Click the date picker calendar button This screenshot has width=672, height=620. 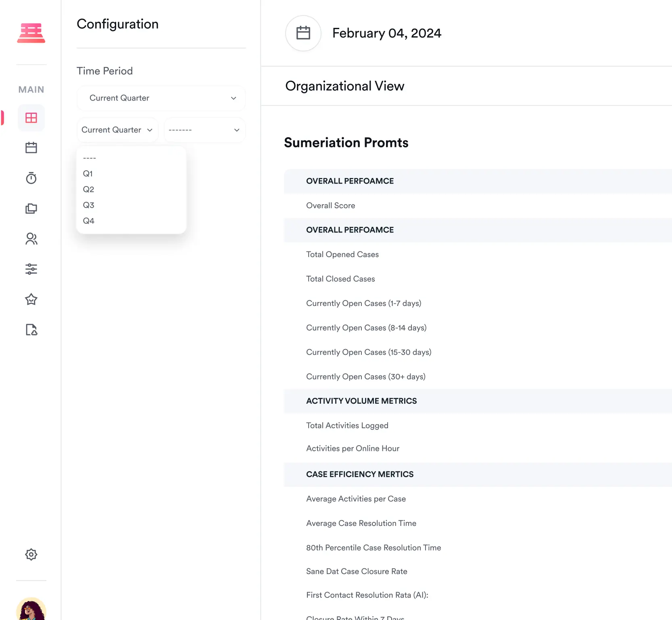(x=303, y=33)
